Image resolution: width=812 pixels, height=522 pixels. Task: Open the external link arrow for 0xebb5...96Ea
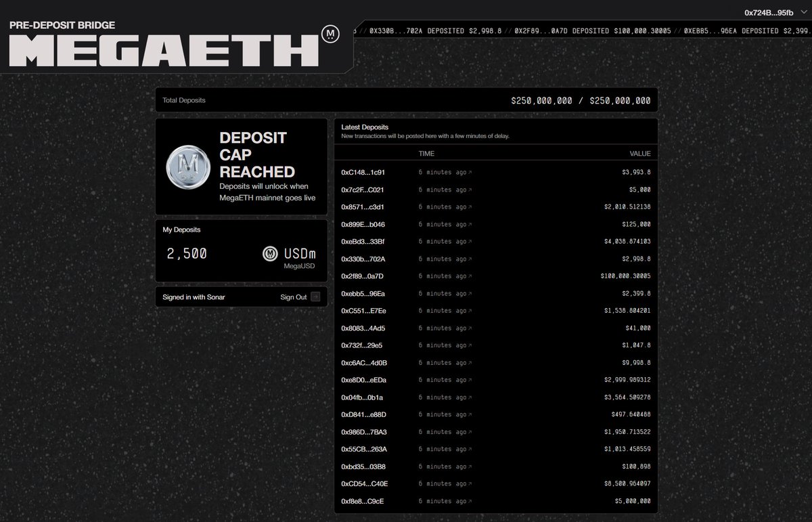pos(470,293)
